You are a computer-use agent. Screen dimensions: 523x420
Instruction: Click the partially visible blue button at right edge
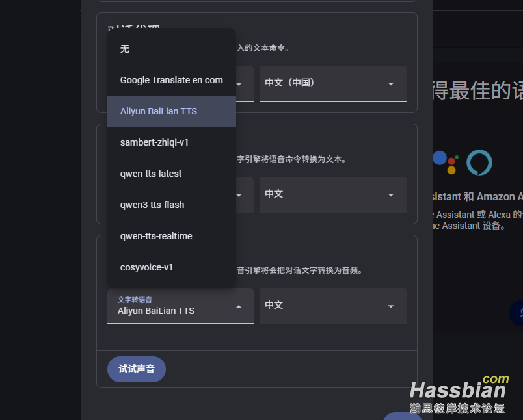(516, 313)
